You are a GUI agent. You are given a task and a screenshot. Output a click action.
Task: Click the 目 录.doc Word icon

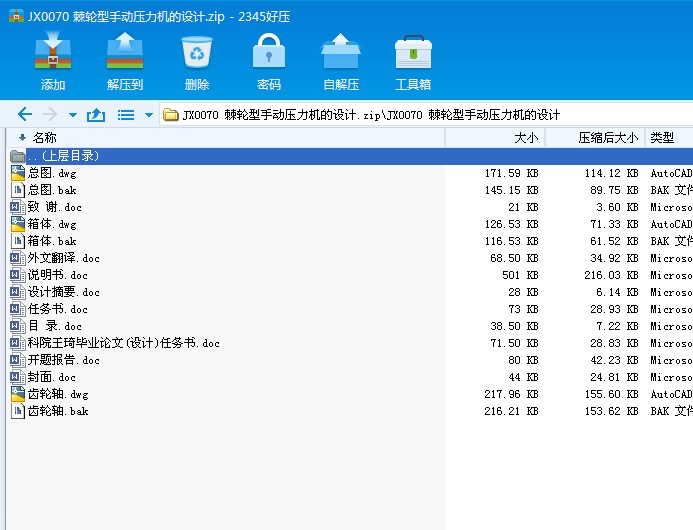(x=17, y=326)
